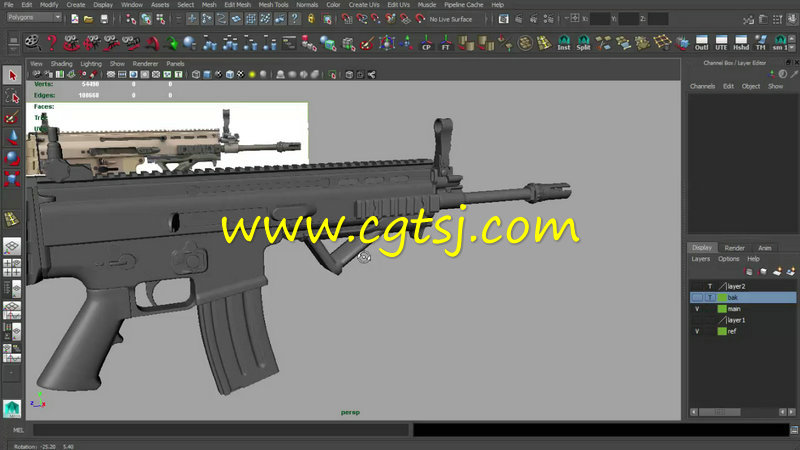This screenshot has width=800, height=450.
Task: Open the panel Renderer menu
Action: point(145,64)
